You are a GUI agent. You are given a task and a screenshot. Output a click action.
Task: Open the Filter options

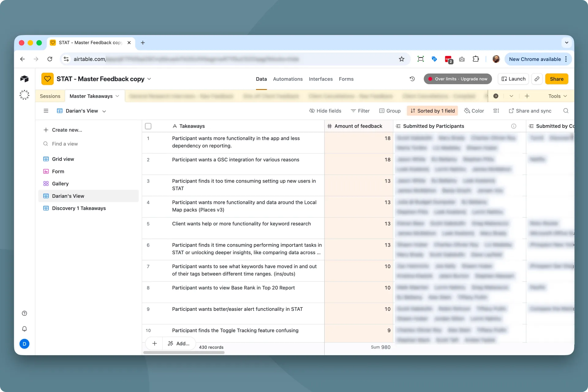[360, 111]
